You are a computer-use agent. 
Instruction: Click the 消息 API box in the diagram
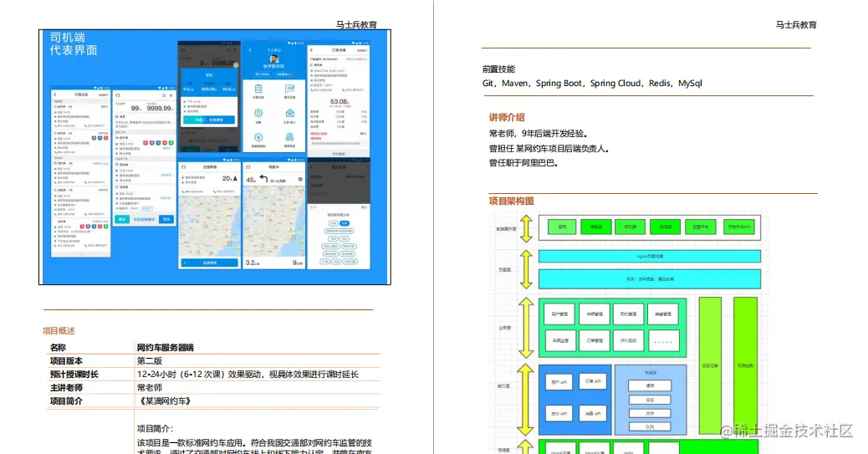pos(593,414)
